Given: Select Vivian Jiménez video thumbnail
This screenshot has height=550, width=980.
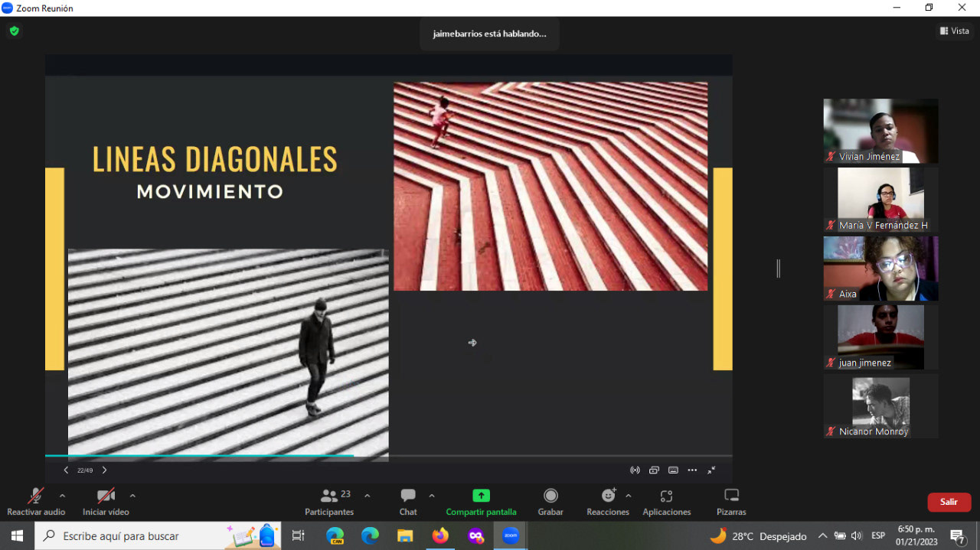Looking at the screenshot, I should tap(880, 131).
